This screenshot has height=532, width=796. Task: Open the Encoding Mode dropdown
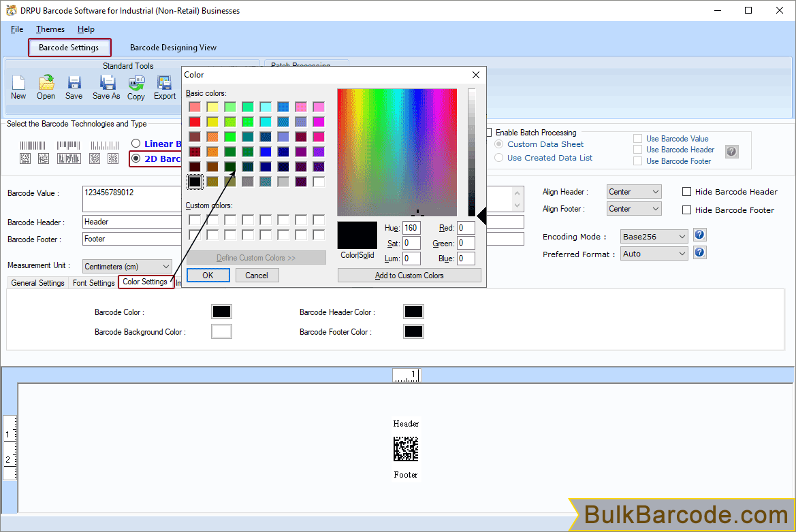coord(654,236)
